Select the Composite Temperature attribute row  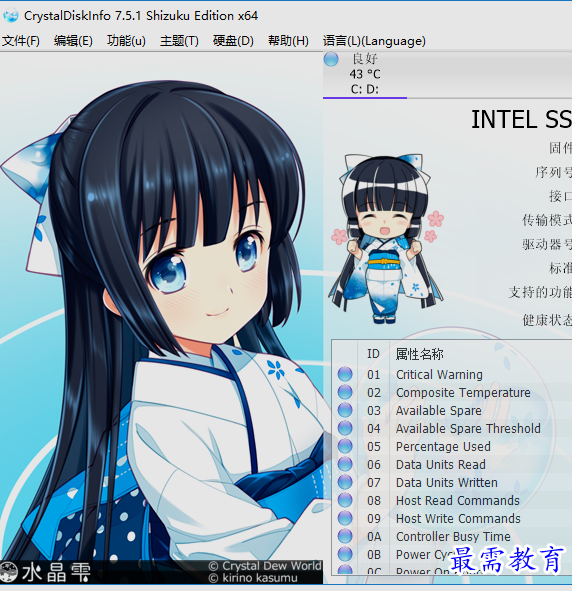pyautogui.click(x=452, y=392)
